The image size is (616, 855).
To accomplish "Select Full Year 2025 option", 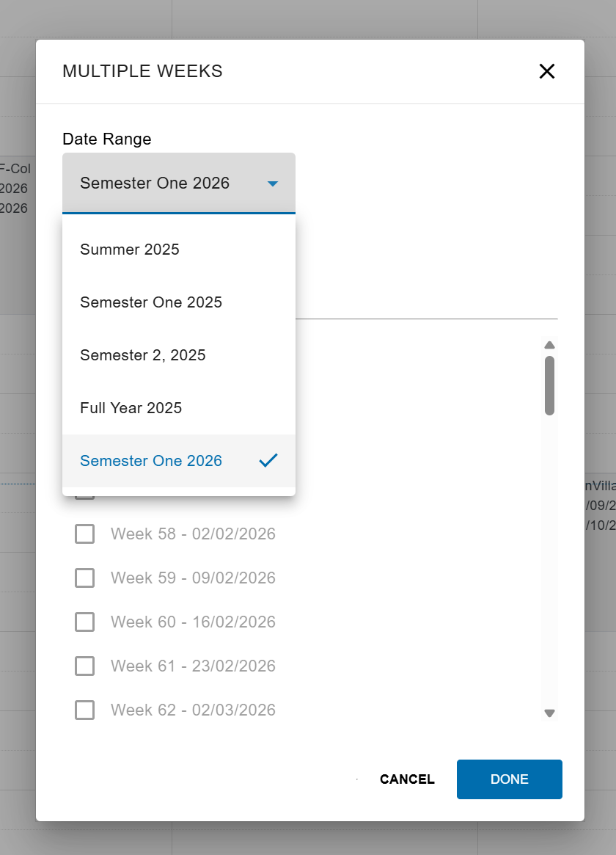I will pyautogui.click(x=179, y=408).
